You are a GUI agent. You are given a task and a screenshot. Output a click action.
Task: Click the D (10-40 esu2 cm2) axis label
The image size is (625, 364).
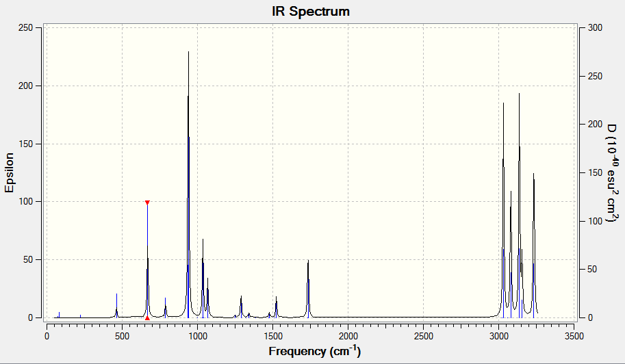[612, 173]
